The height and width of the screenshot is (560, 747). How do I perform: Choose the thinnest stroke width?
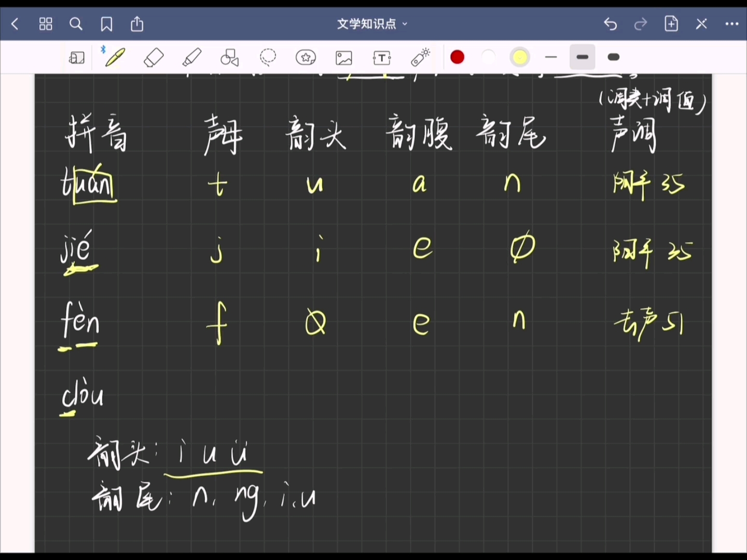551,57
